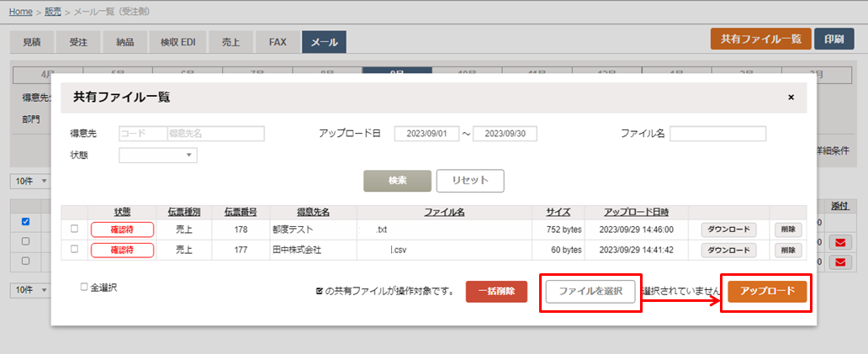This screenshot has width=868, height=354.
Task: Close the 共有ファイル一覧 dialog
Action: [x=791, y=98]
